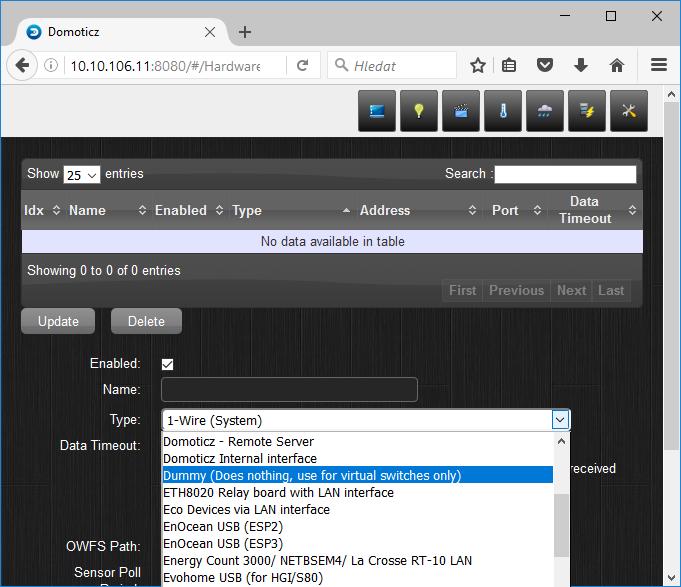This screenshot has height=587, width=681.
Task: Select Domoticz - Remote Server option
Action: pos(357,442)
